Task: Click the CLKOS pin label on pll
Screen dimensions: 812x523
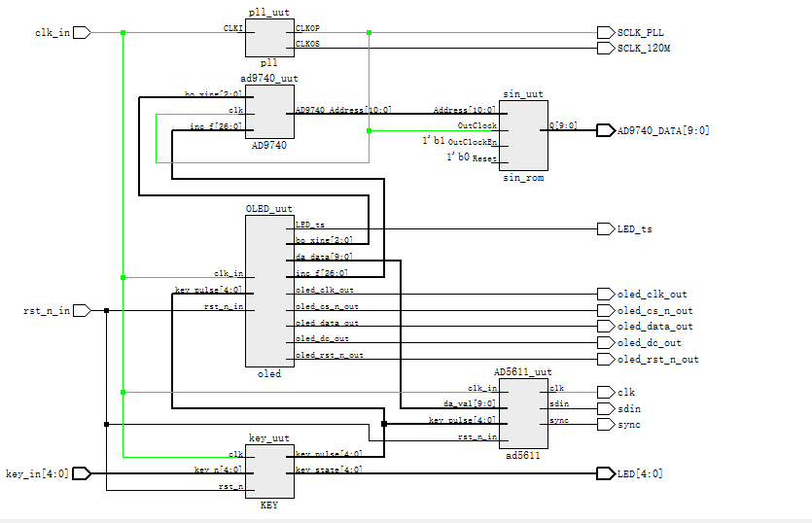Action: click(307, 44)
